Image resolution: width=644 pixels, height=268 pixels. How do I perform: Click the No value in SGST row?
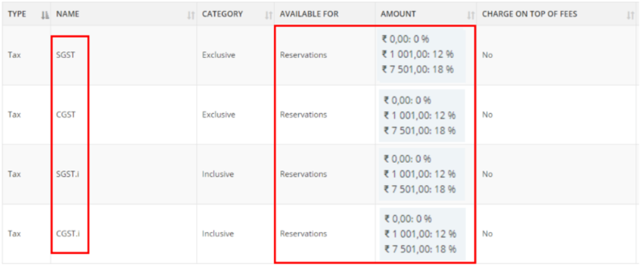[487, 55]
